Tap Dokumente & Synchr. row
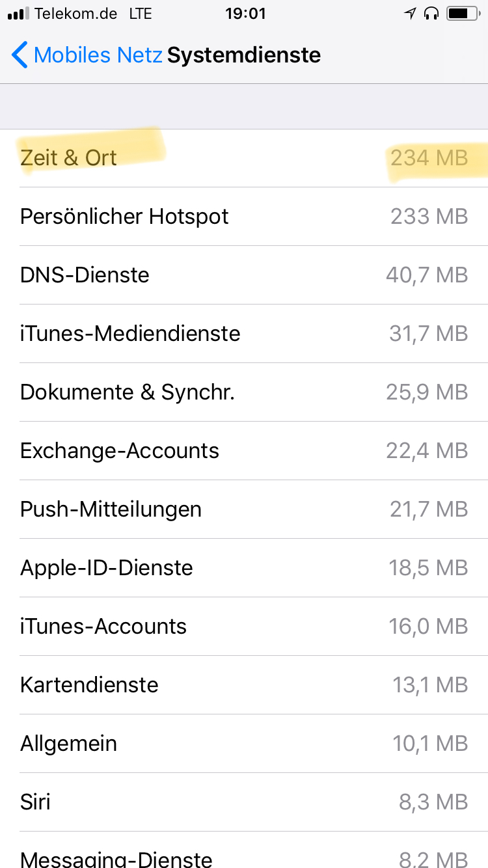This screenshot has height=868, width=488. click(x=244, y=392)
